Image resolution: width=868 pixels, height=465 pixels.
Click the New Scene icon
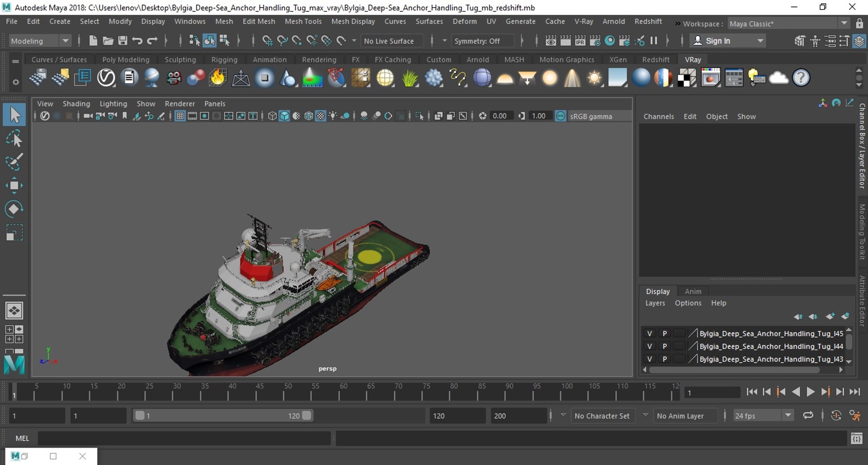tap(93, 41)
